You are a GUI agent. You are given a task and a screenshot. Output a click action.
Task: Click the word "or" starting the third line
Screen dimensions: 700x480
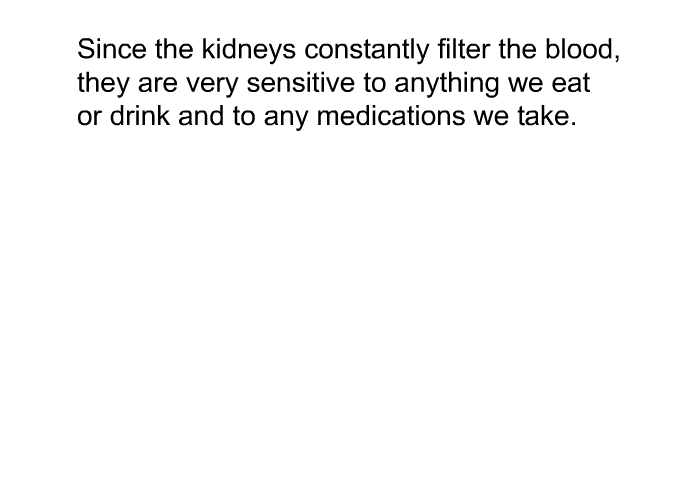point(89,117)
